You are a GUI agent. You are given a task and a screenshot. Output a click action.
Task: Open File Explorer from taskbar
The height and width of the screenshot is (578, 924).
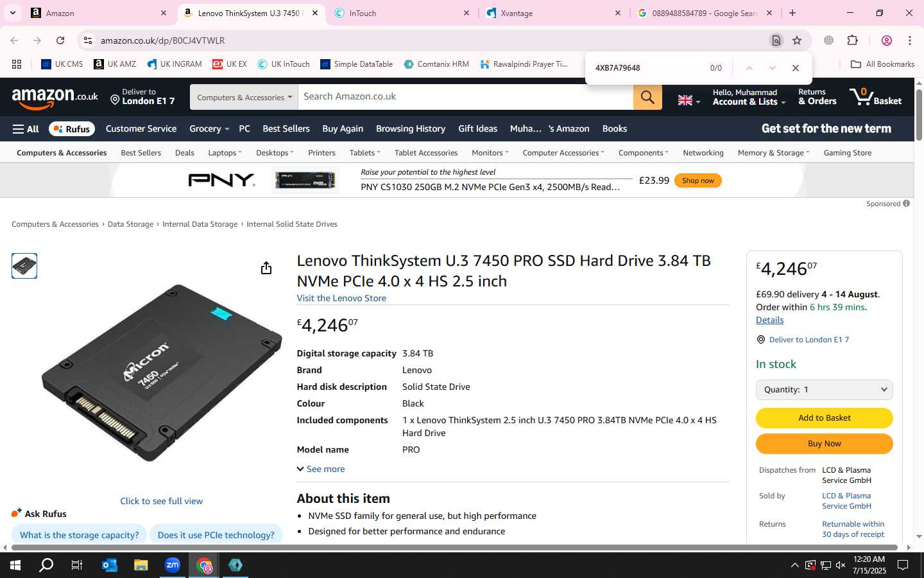pos(141,565)
